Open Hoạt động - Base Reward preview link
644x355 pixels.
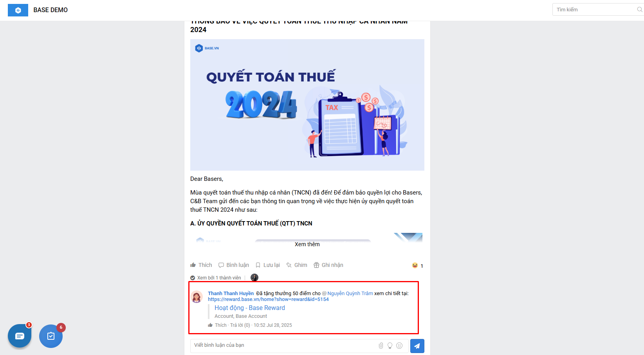pyautogui.click(x=250, y=308)
